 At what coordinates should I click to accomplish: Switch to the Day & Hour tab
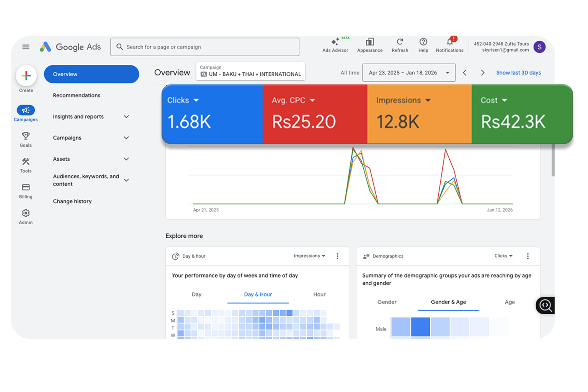click(x=258, y=294)
